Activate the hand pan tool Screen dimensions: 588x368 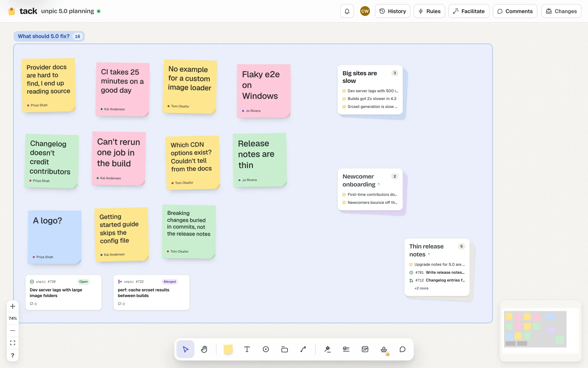tap(204, 349)
